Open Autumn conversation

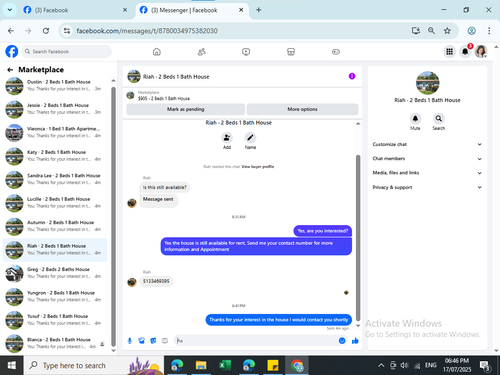point(55,226)
